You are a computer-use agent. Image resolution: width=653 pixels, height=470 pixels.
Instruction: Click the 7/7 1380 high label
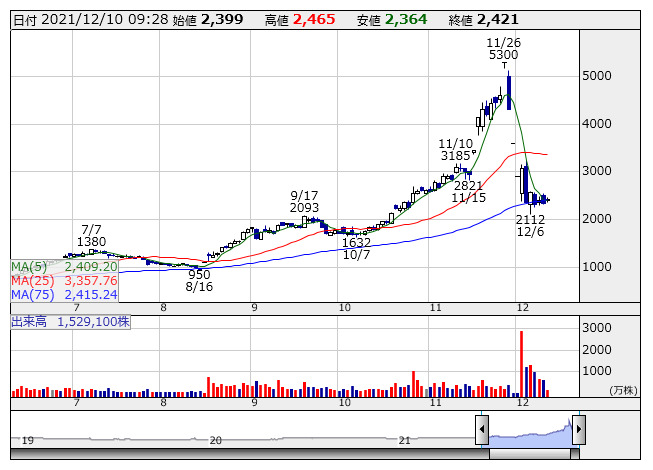coord(91,236)
